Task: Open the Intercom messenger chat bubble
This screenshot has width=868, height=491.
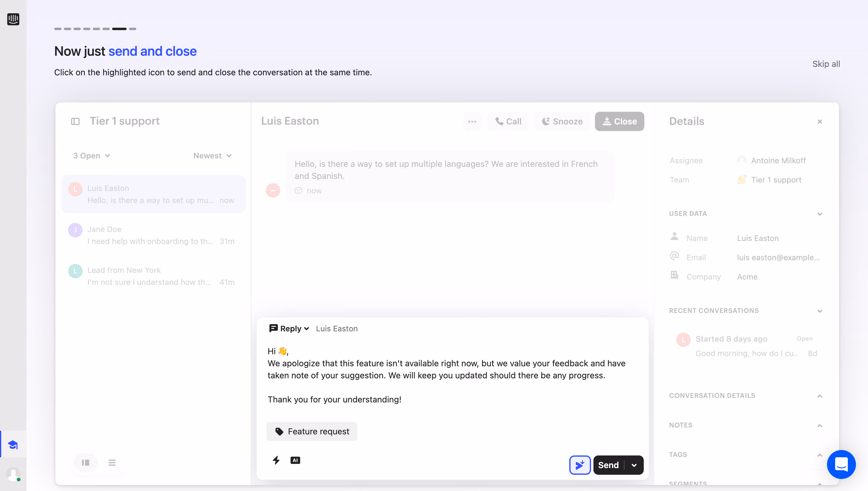Action: [x=841, y=464]
